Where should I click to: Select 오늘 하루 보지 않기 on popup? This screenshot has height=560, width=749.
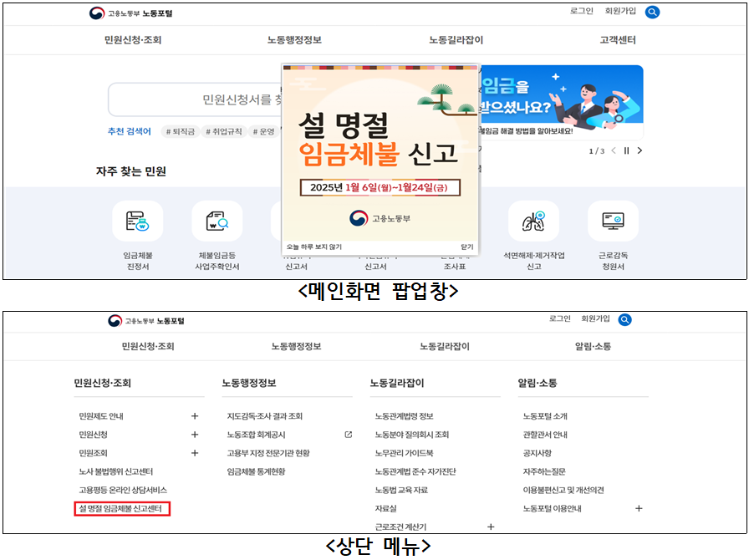coord(314,247)
